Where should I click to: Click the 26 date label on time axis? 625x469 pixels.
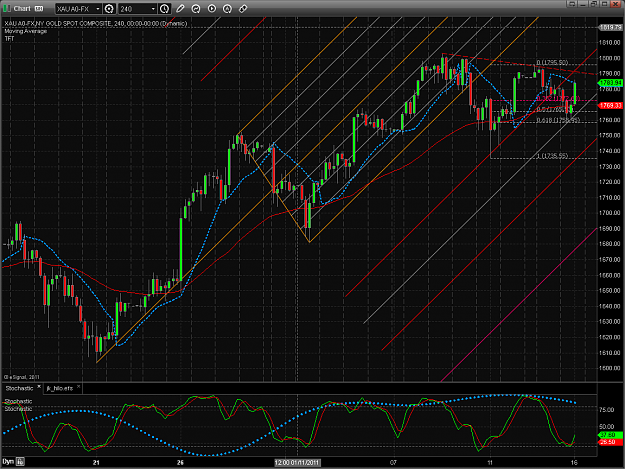[x=180, y=463]
